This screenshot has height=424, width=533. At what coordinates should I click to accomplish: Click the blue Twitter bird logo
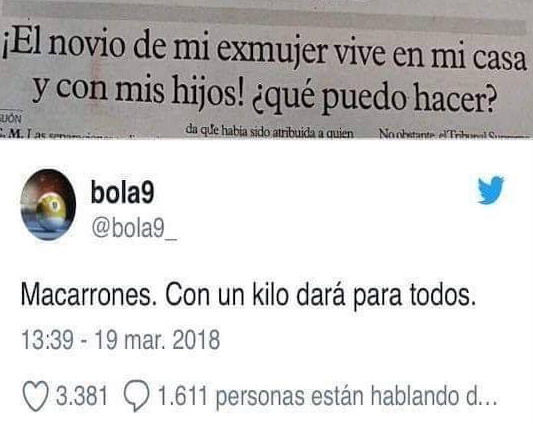pyautogui.click(x=491, y=190)
